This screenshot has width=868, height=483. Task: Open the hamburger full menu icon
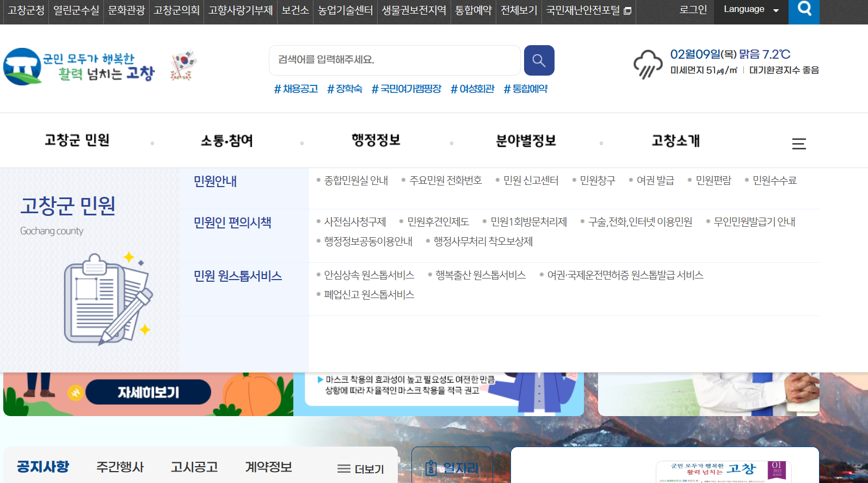[799, 144]
